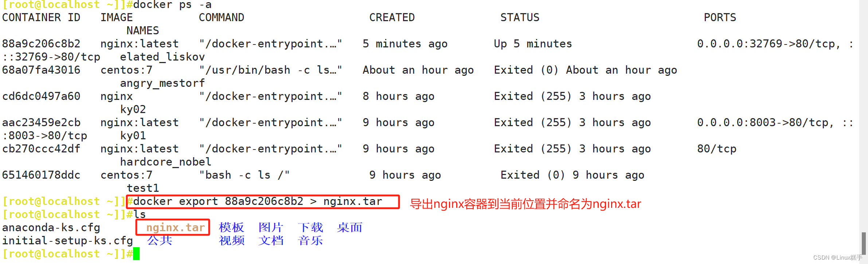
Task: Click container ID cb270ccc42df
Action: point(41,149)
